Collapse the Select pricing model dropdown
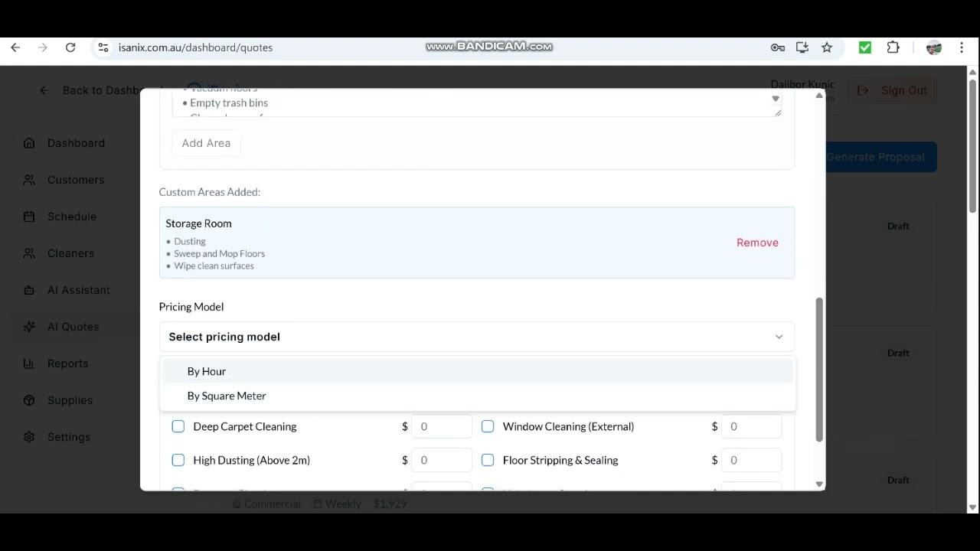The image size is (980, 551). click(476, 337)
